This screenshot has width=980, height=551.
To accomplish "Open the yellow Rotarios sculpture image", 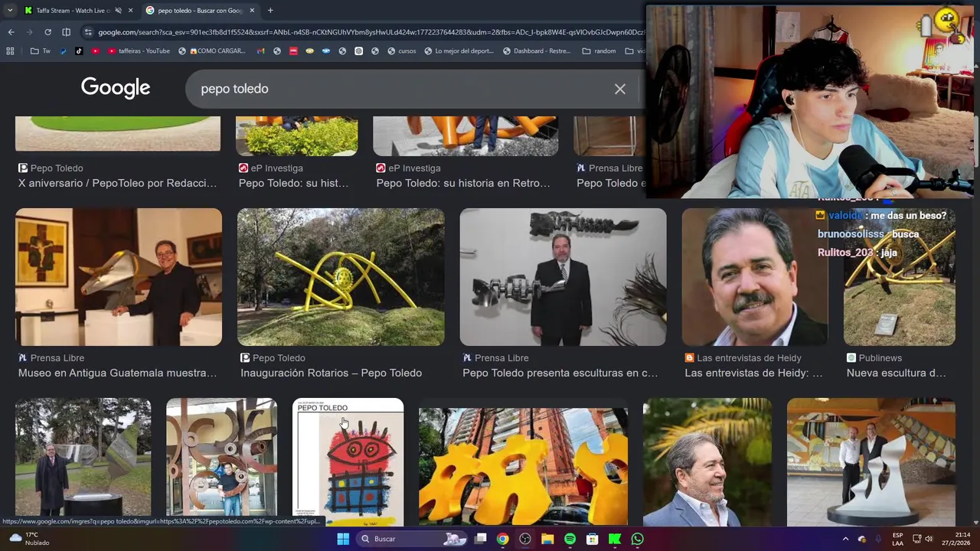I will (341, 277).
